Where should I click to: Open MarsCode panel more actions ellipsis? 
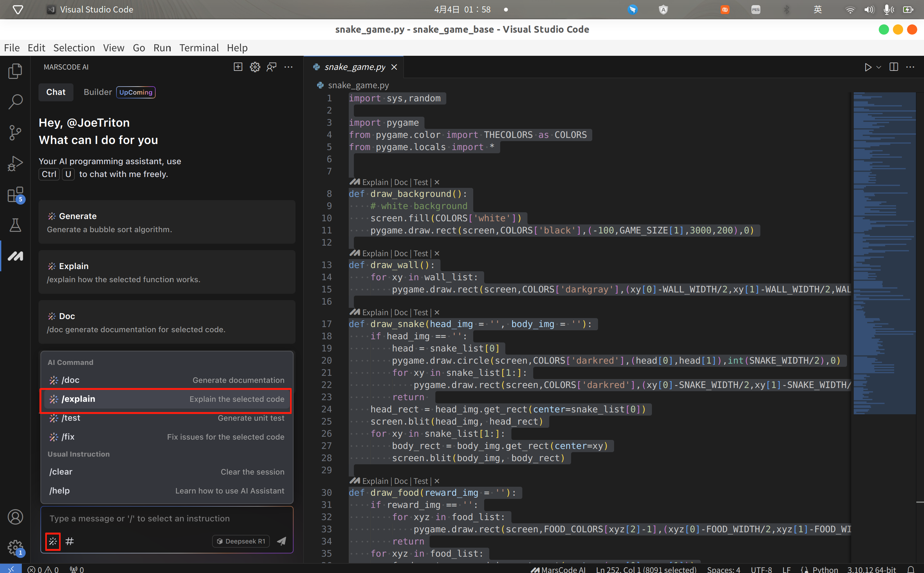tap(288, 67)
